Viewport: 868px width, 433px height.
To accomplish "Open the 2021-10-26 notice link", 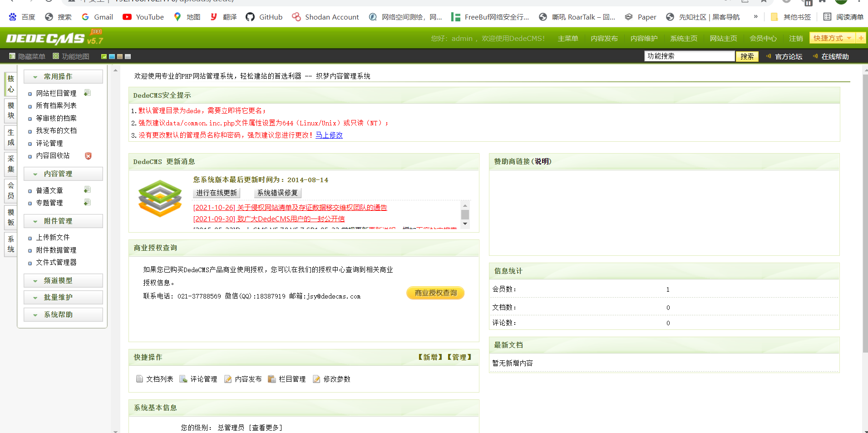I will click(x=290, y=208).
